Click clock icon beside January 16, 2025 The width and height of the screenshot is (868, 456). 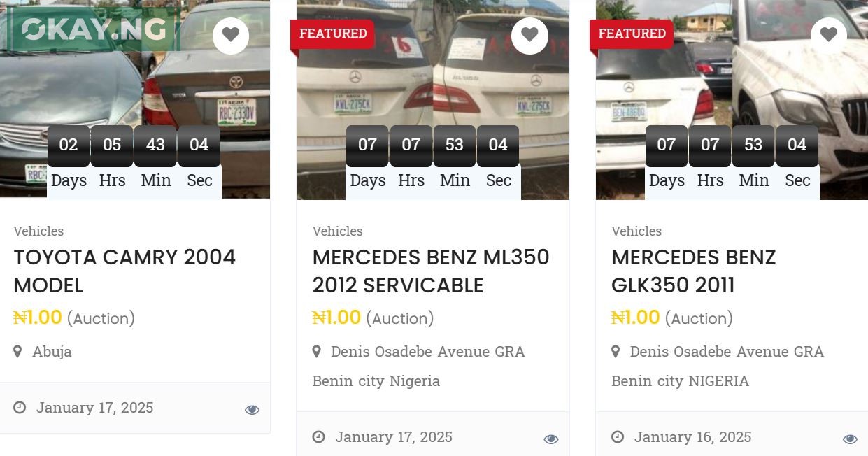pyautogui.click(x=618, y=437)
